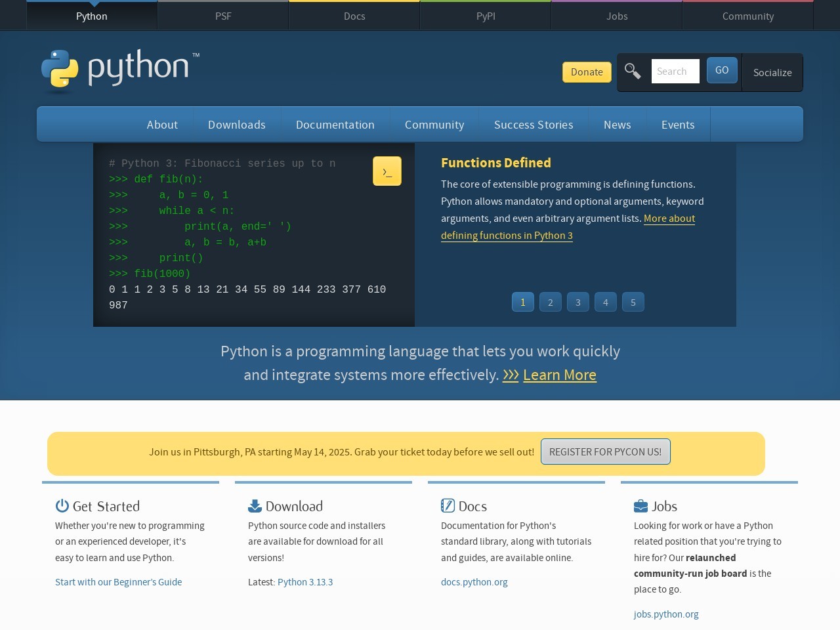Launch the interactive shell icon
Image resolution: width=840 pixels, height=630 pixels.
coord(387,171)
